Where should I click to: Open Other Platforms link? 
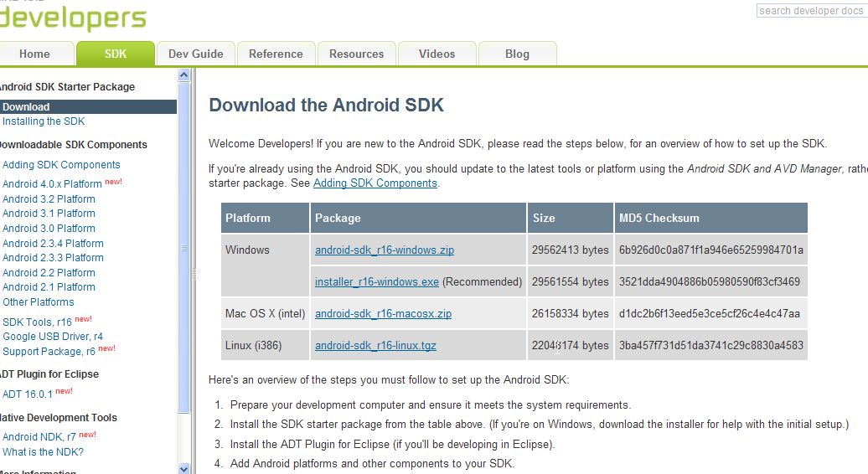click(39, 302)
